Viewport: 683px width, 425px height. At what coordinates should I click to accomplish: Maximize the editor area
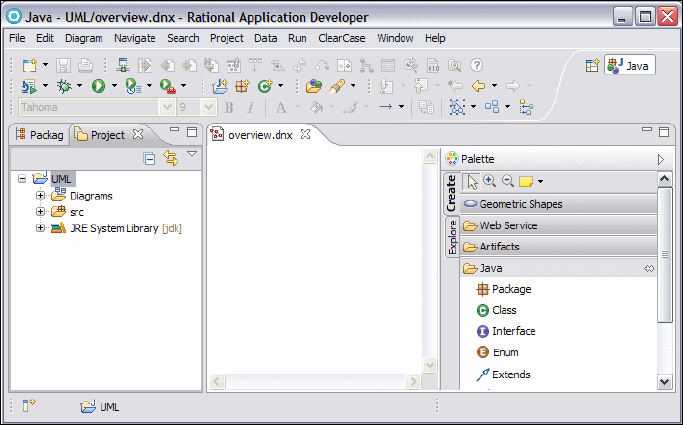pyautogui.click(x=664, y=132)
